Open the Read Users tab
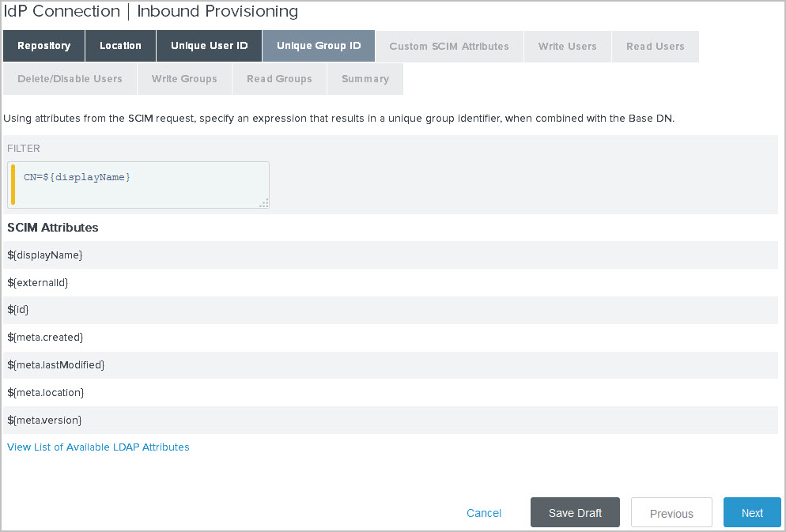This screenshot has width=786, height=532. click(655, 46)
